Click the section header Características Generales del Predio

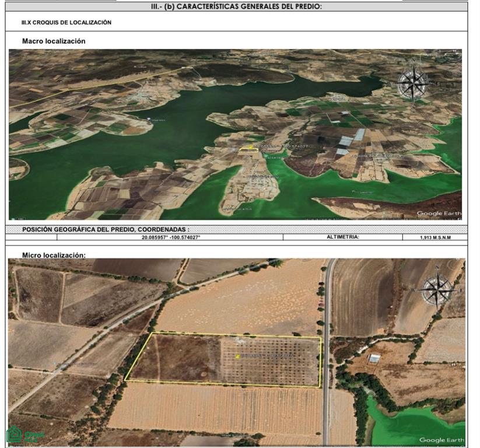236,6
